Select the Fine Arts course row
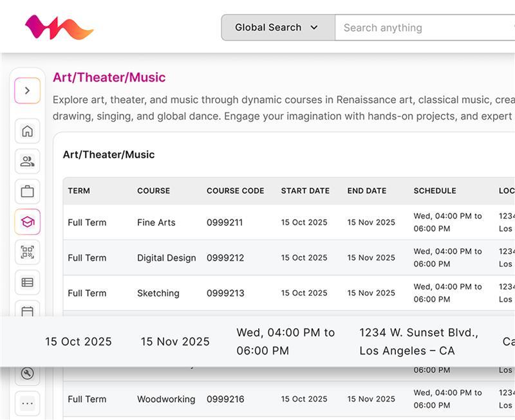 pyautogui.click(x=156, y=223)
